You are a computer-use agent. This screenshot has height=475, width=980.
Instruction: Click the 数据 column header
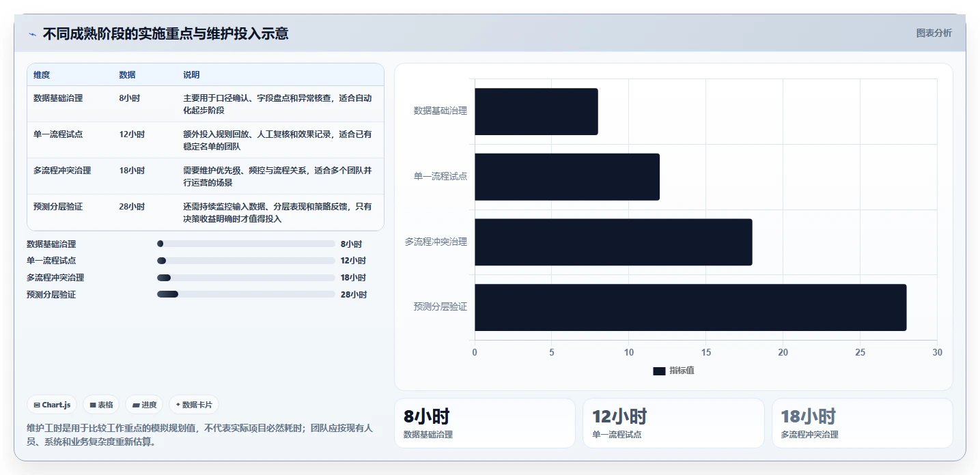click(127, 75)
